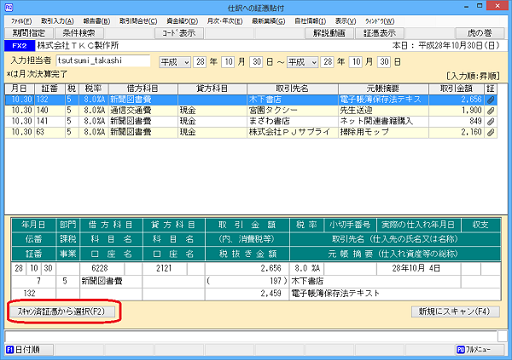Viewport: 512px width, 360px height.
Task: Open the start date era dropdown 平成
Action: pyautogui.click(x=175, y=62)
